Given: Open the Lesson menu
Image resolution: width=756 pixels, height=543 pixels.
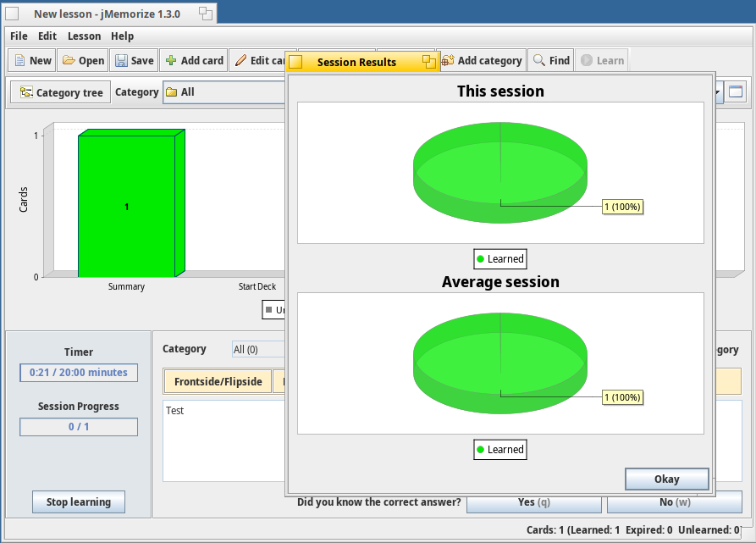Looking at the screenshot, I should pos(84,36).
